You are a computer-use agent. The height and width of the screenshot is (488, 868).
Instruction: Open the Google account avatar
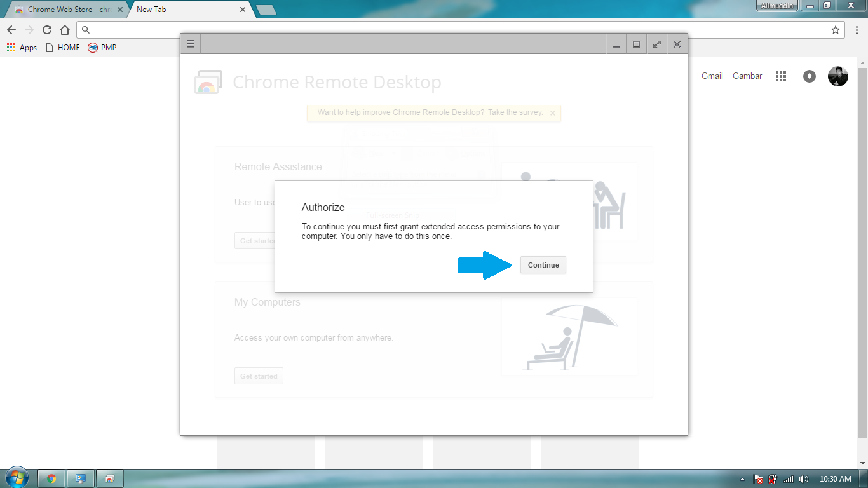(x=837, y=76)
